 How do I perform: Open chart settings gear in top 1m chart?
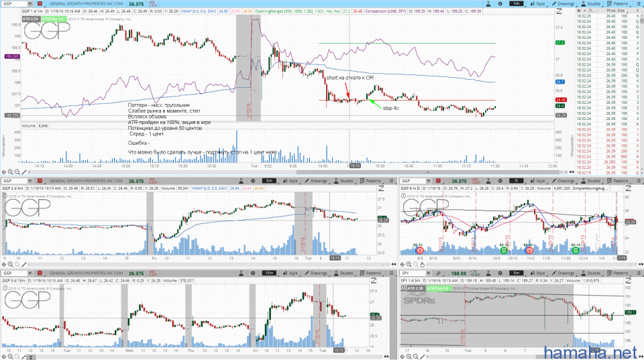click(x=500, y=4)
